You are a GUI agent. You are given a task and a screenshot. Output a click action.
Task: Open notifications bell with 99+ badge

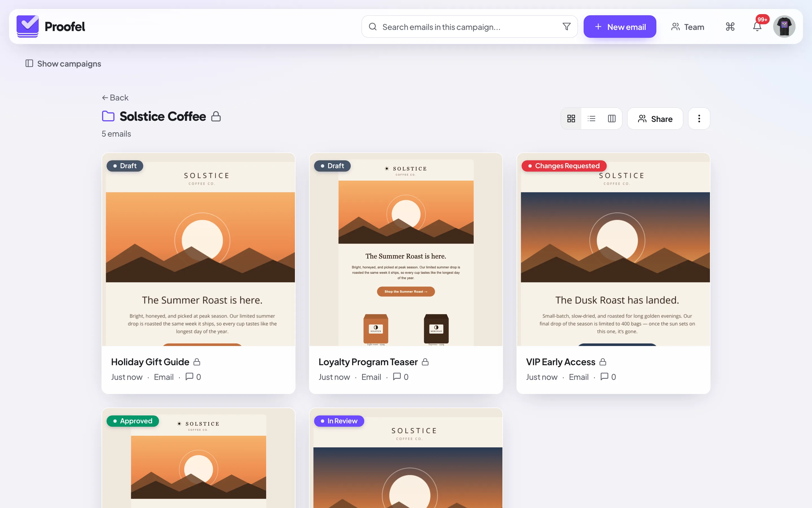click(x=757, y=27)
